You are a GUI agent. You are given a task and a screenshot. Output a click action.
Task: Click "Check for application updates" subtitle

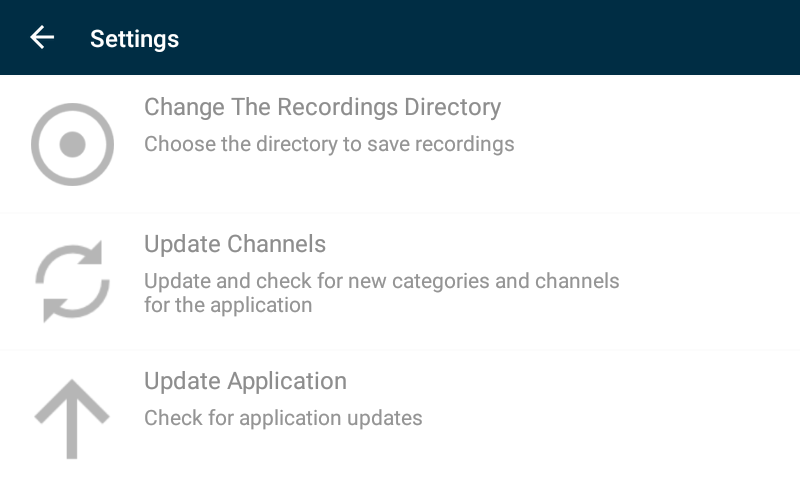pos(283,418)
